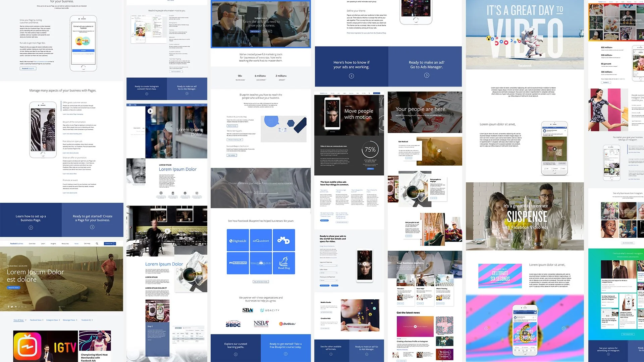
Task: Click the DigitasLBi success story tile
Action: click(x=237, y=241)
